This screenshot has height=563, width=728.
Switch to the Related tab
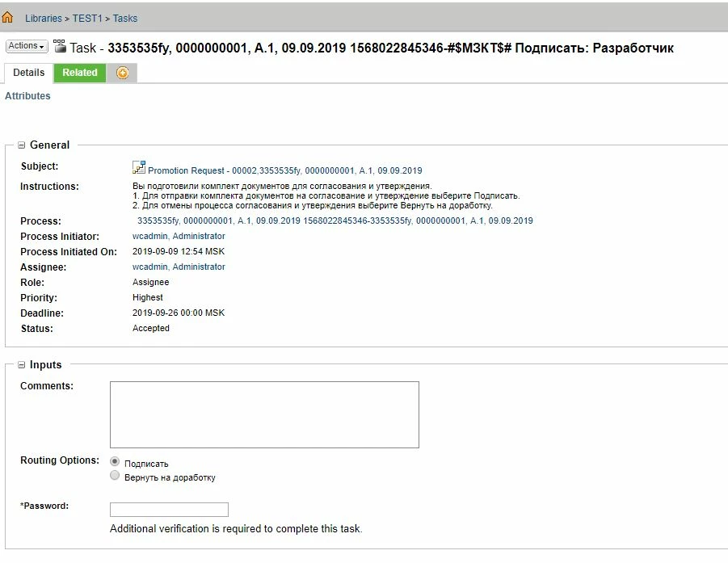(80, 73)
